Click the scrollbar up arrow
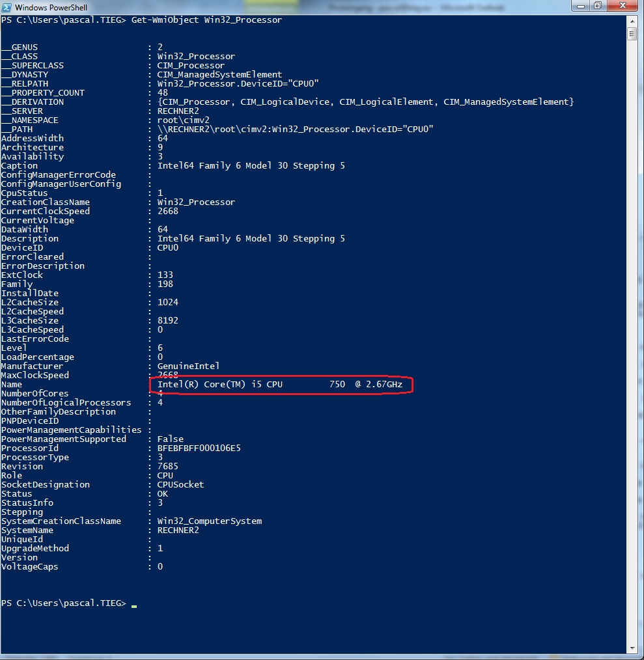Screen dimensions: 644x660 632,20
